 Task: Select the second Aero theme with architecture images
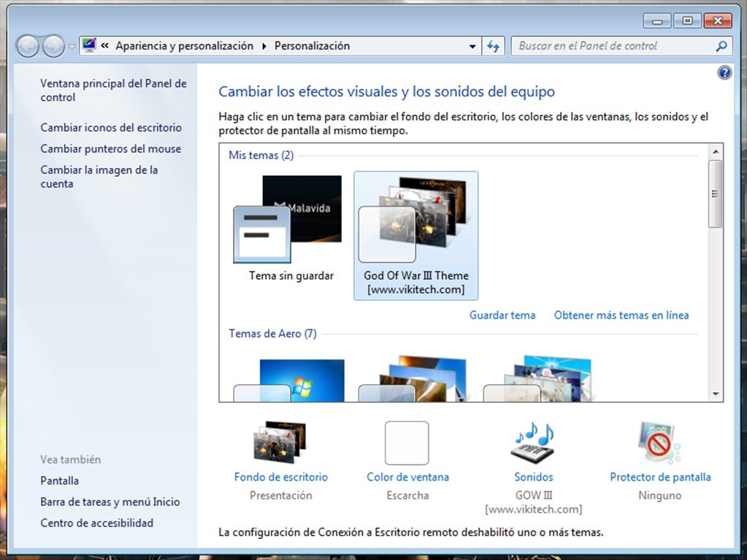(x=413, y=379)
